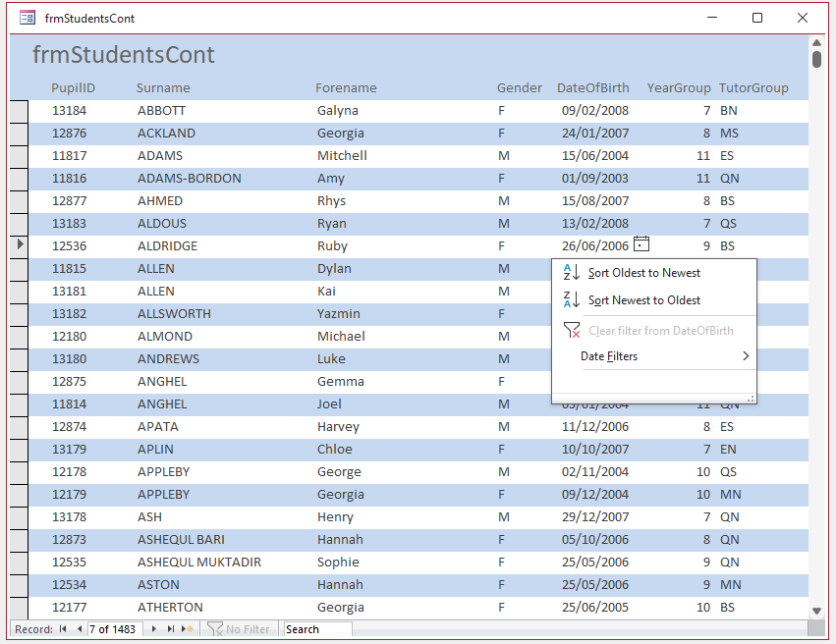Go to next record arrow

(154, 629)
